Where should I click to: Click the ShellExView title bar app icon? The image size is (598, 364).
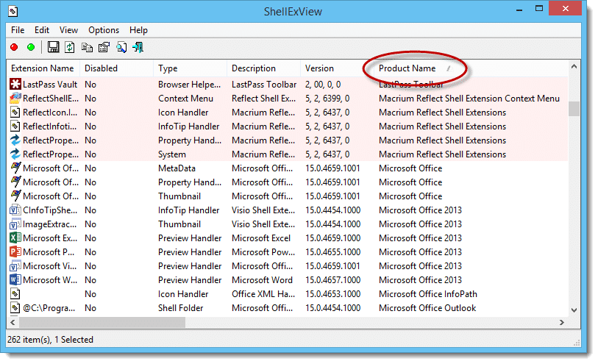(x=13, y=11)
